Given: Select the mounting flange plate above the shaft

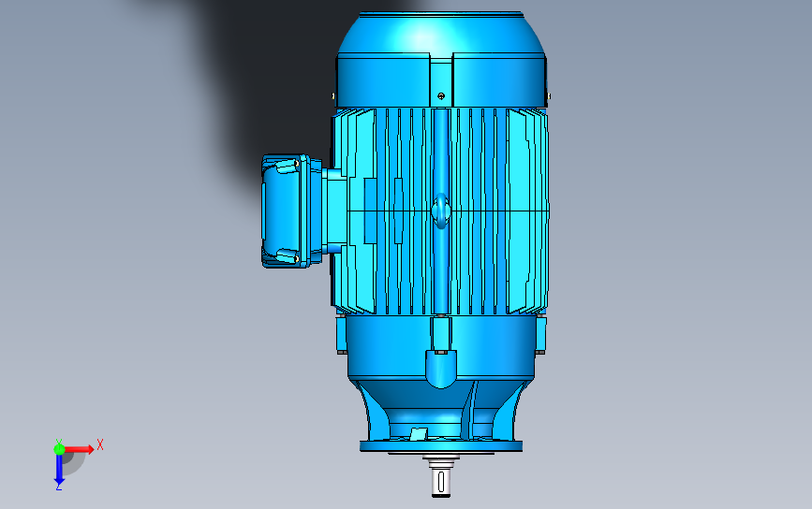Looking at the screenshot, I should click(441, 446).
